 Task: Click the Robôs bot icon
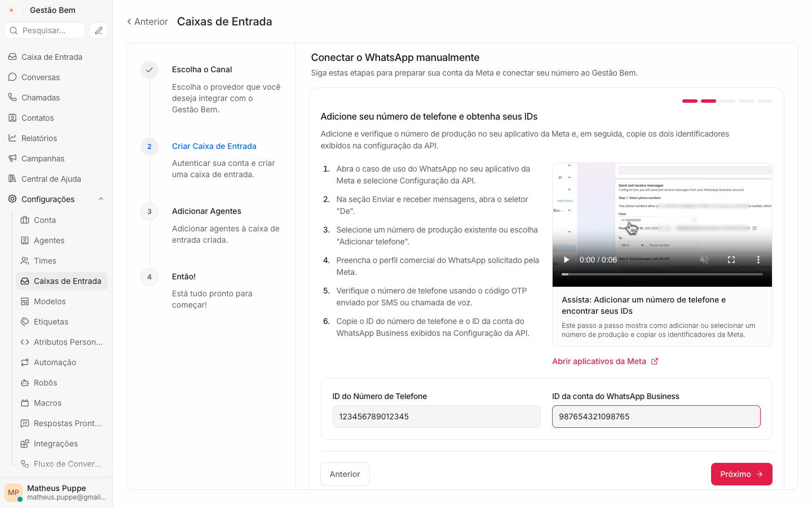pos(25,383)
